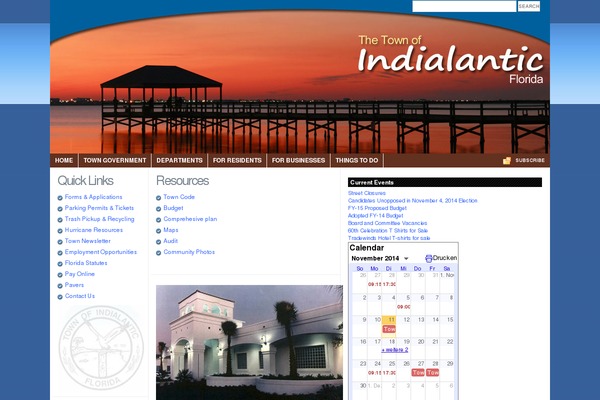Image resolution: width=600 pixels, height=400 pixels.
Task: Click the Town of Indialantic banner title
Action: point(450,60)
